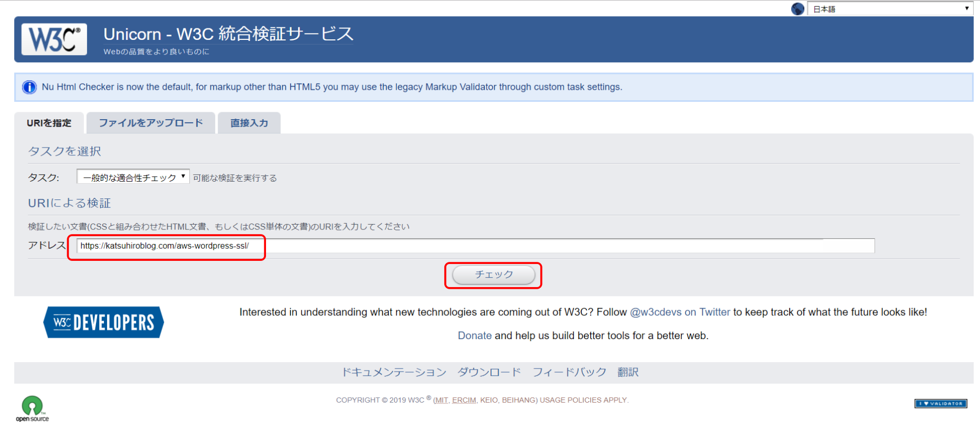This screenshot has height=422, width=980.
Task: Click the URIによる検証 heading
Action: (69, 203)
